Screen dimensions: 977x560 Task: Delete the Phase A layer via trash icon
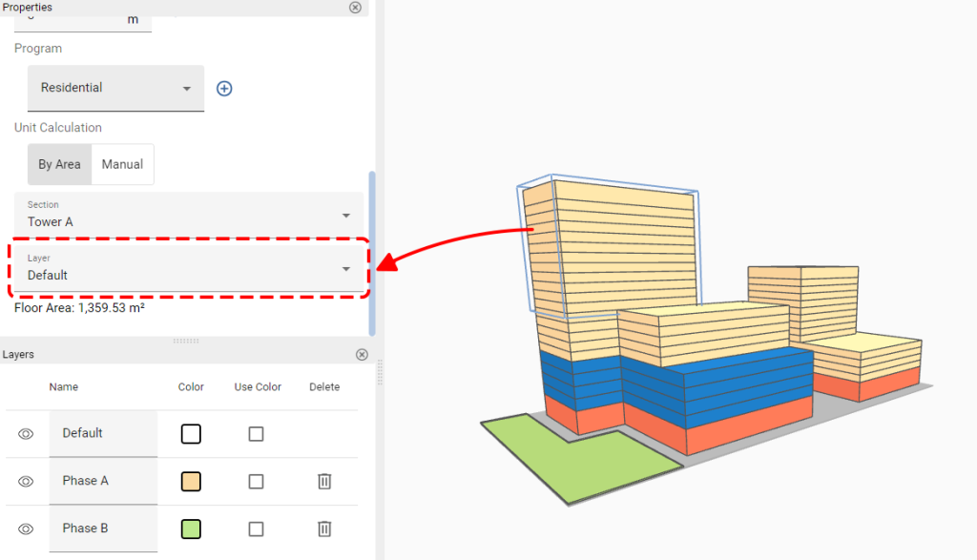pos(324,481)
